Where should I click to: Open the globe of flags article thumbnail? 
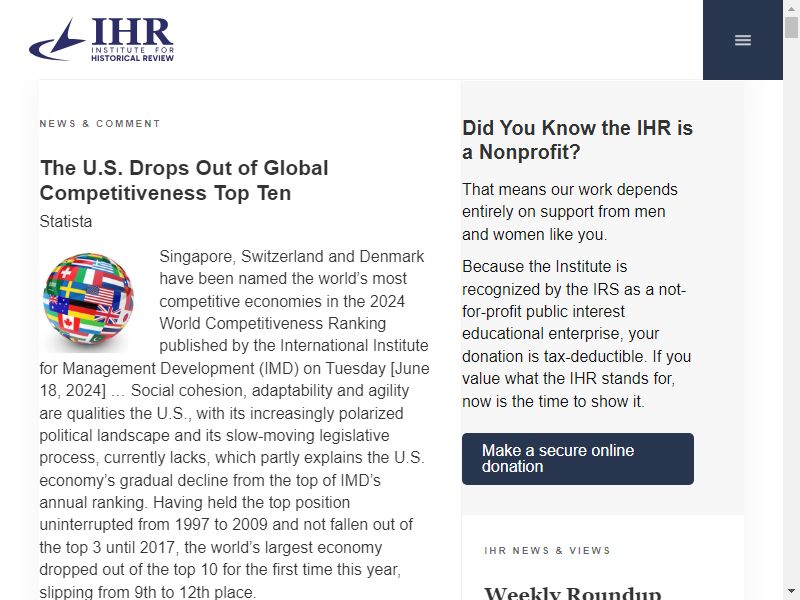88,301
